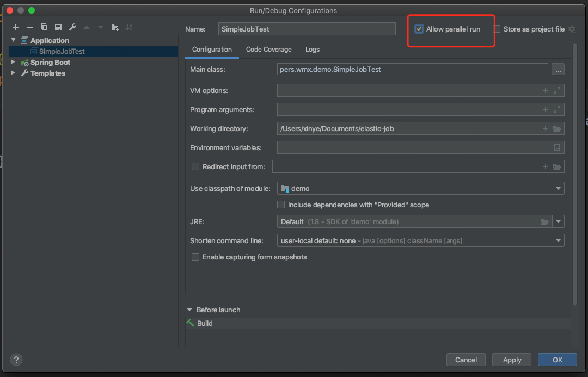
Task: Click the Save Configuration disk icon
Action: pyautogui.click(x=58, y=27)
